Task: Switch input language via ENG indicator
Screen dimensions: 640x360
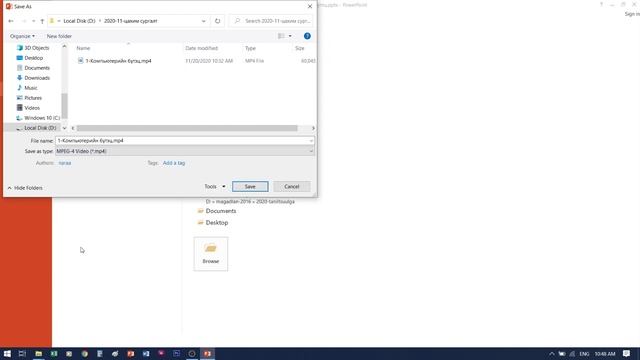Action: (x=584, y=354)
